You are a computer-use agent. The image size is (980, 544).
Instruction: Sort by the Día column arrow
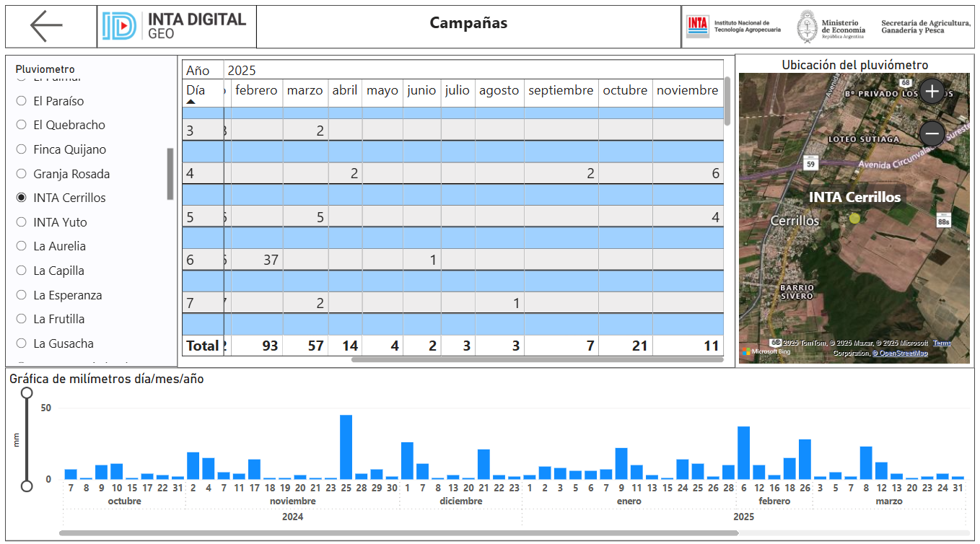(x=191, y=102)
